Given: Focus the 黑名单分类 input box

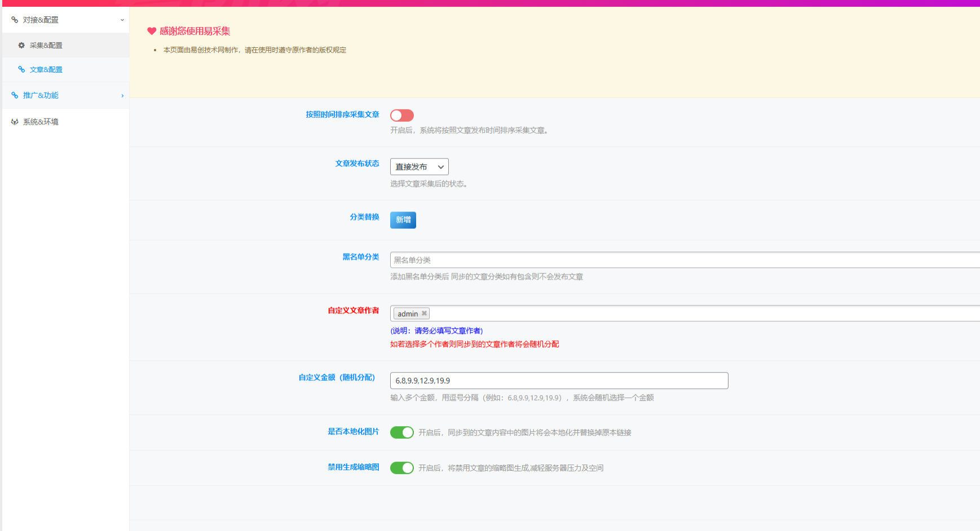Looking at the screenshot, I should click(x=677, y=260).
